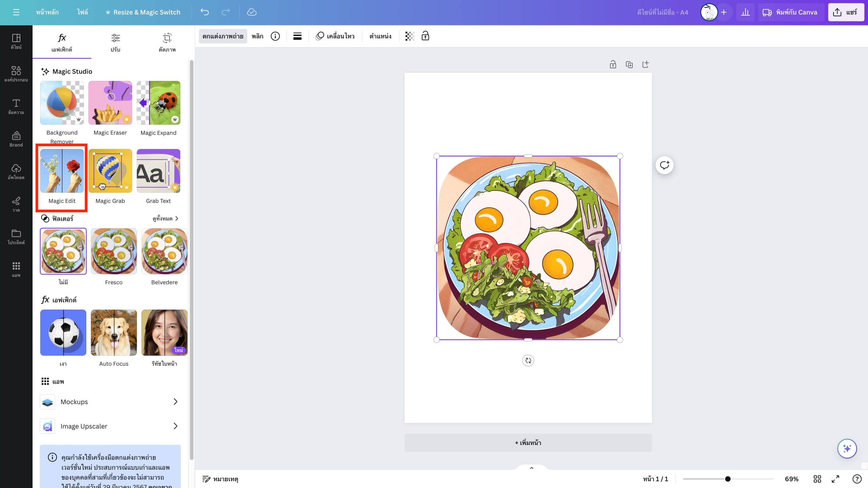Click the เพิ่มหน้า add page button
This screenshot has width=868, height=488.
click(528, 443)
